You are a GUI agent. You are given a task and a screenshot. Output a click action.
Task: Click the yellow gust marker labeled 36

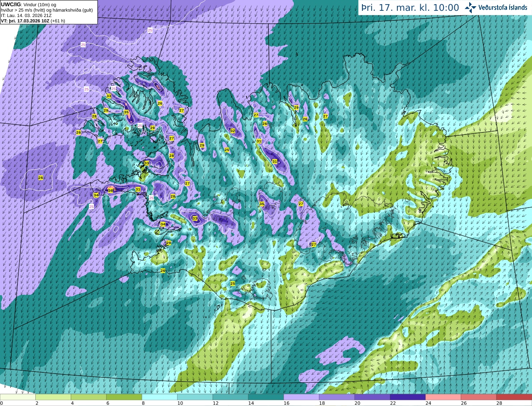coord(111,190)
